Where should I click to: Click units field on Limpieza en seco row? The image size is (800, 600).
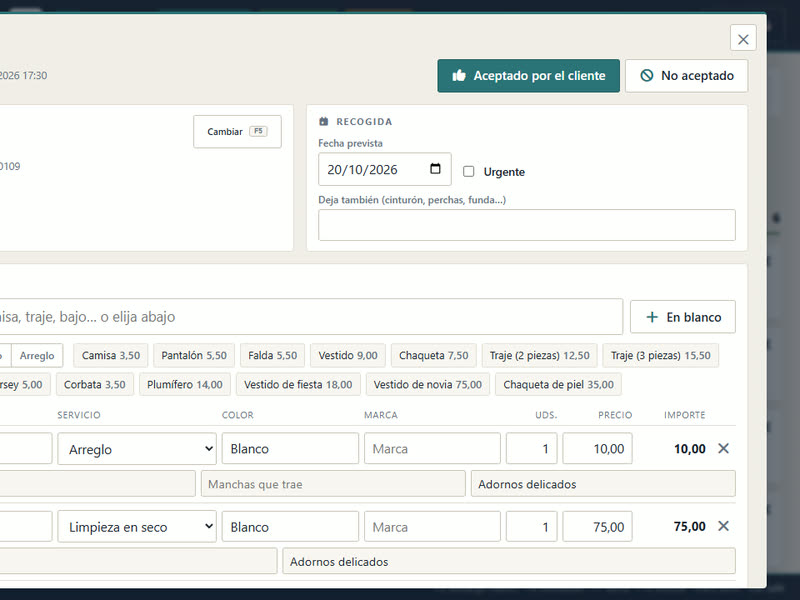tap(532, 527)
